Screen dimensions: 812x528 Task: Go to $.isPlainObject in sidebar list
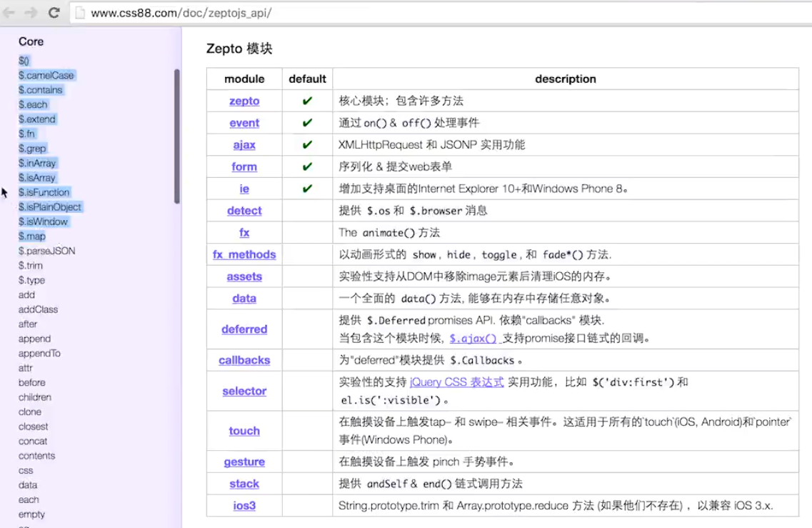click(x=50, y=206)
